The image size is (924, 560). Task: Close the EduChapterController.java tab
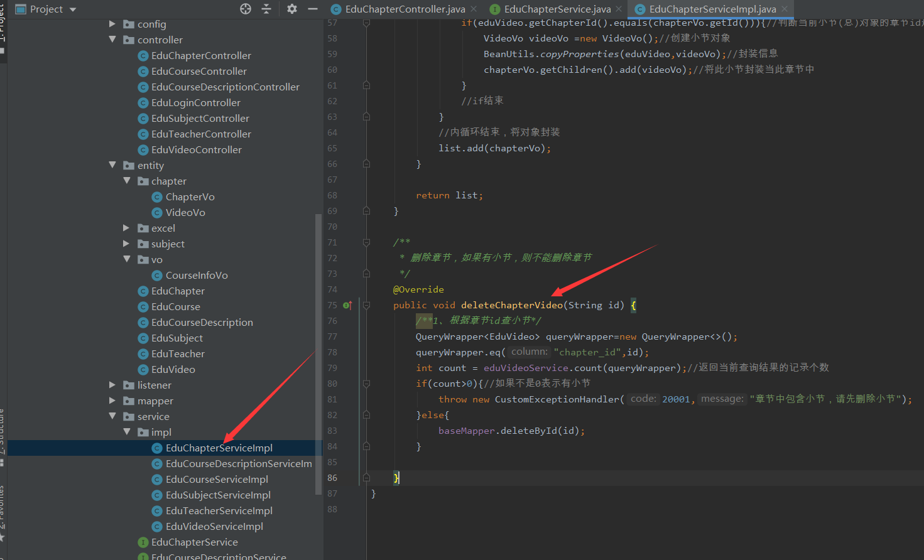(x=474, y=9)
